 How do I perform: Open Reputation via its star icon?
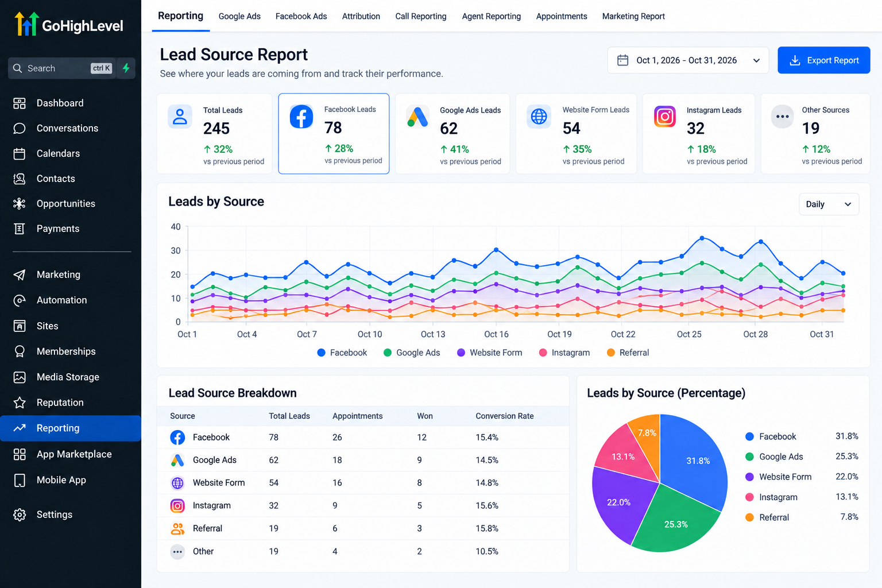pyautogui.click(x=20, y=403)
